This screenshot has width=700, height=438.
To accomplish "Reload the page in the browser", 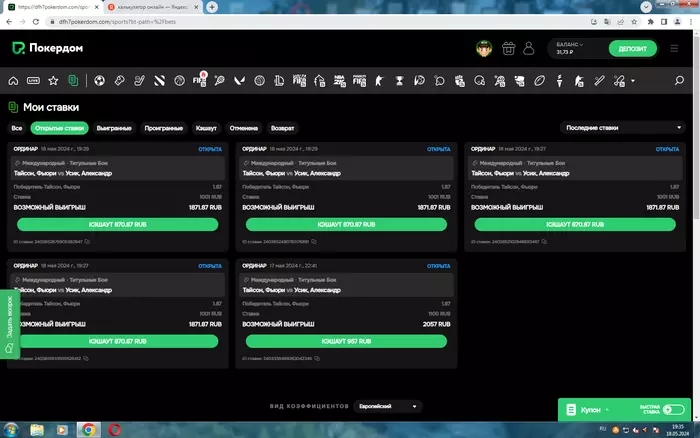I will [x=36, y=22].
